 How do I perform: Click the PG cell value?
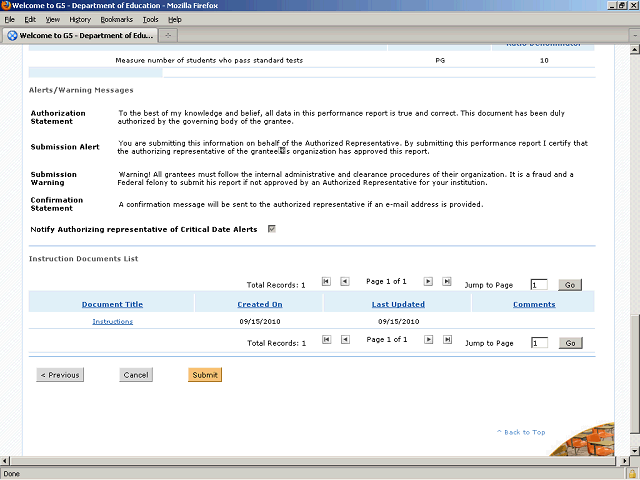pos(440,60)
